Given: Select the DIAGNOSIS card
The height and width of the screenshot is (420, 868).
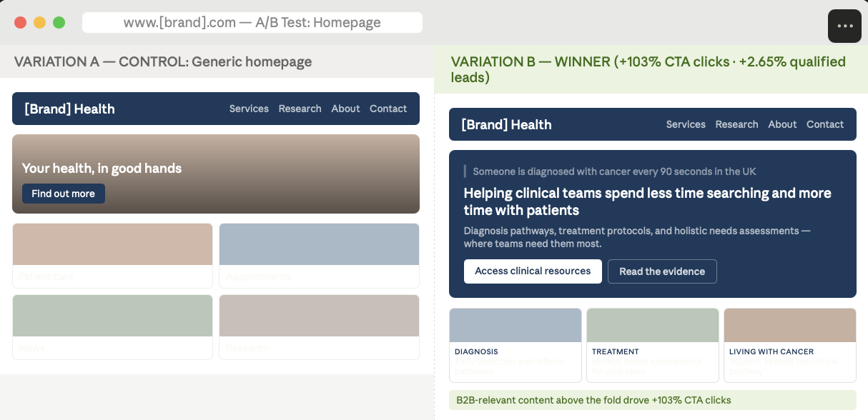Looking at the screenshot, I should pyautogui.click(x=515, y=345).
